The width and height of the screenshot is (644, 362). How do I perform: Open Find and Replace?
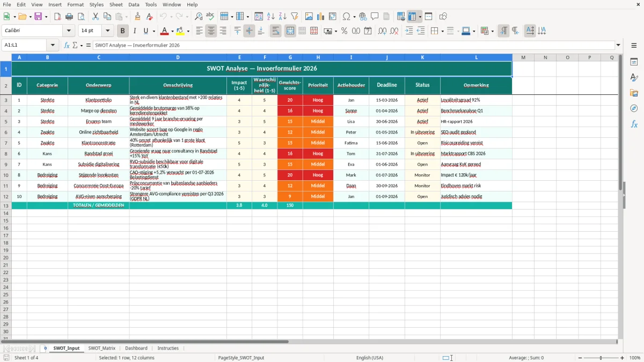point(199,17)
